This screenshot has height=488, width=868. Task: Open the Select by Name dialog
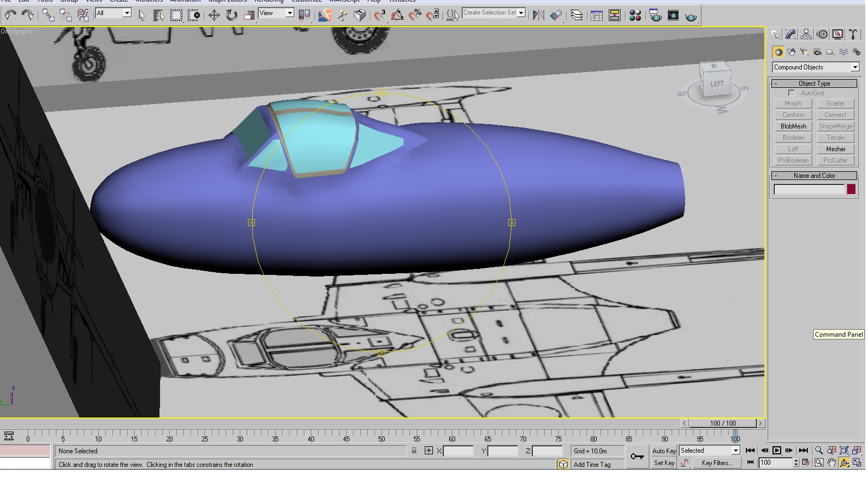[158, 15]
